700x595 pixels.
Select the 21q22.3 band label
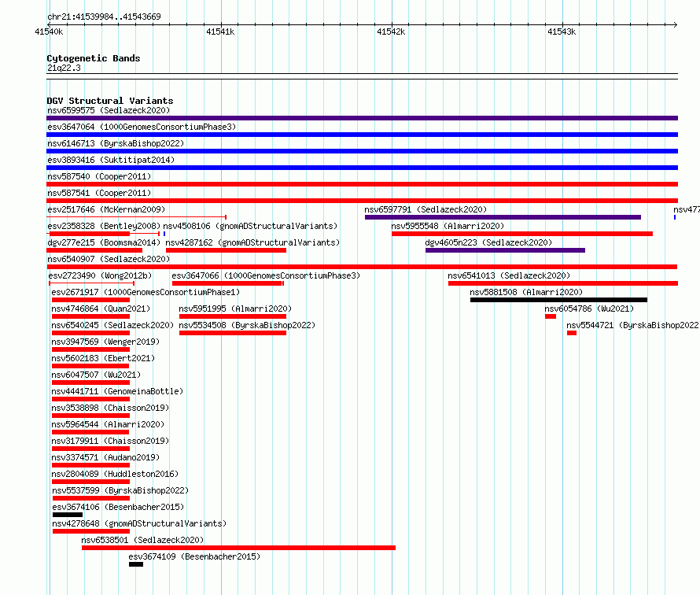[64, 68]
